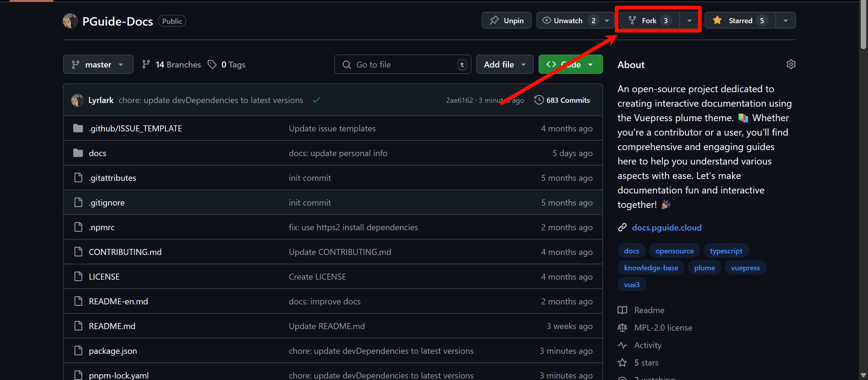Open the 'Update README.md' commit message
868x380 pixels.
[x=326, y=326]
